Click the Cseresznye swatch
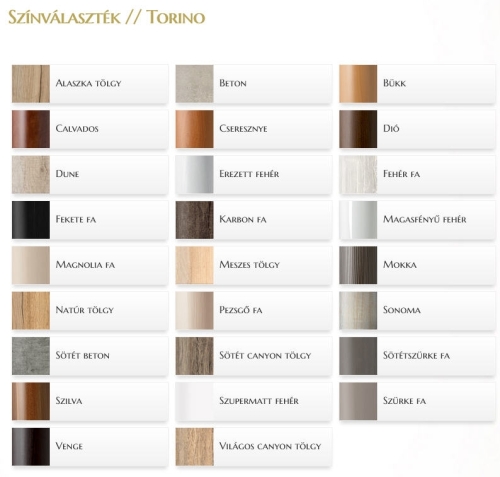The height and width of the screenshot is (477, 500). (x=195, y=129)
